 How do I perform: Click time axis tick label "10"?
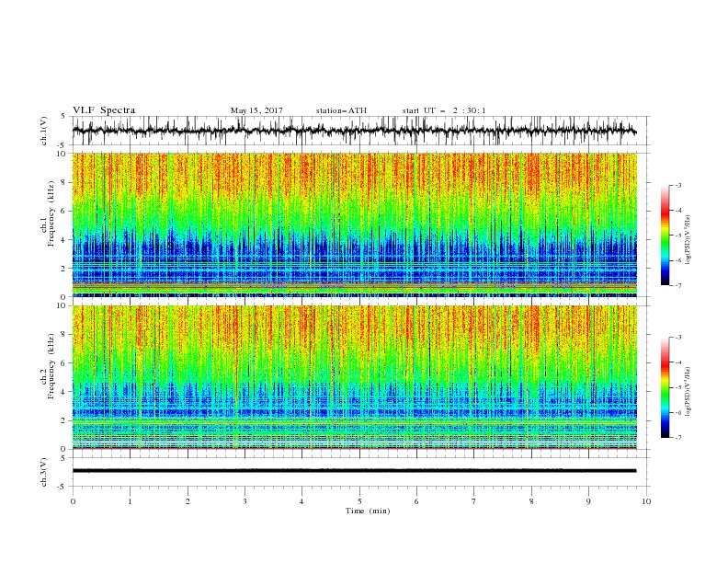(646, 501)
